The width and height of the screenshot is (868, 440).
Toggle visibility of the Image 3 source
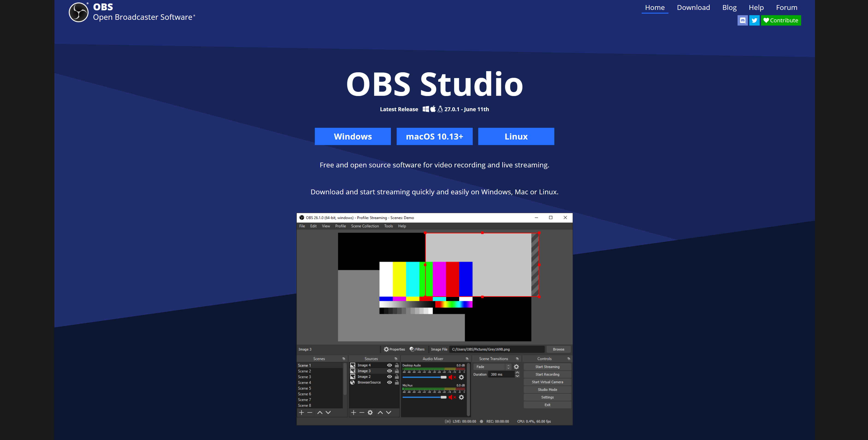[389, 371]
